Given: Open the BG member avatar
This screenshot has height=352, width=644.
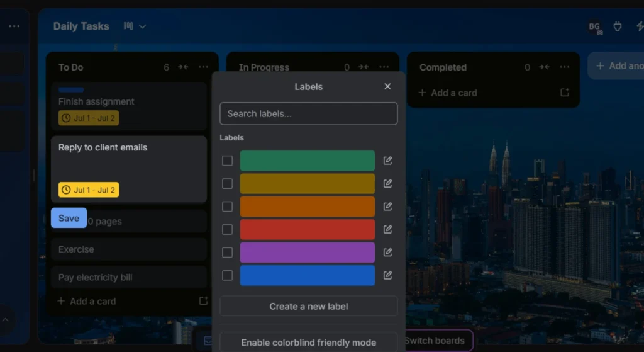Looking at the screenshot, I should click(594, 26).
